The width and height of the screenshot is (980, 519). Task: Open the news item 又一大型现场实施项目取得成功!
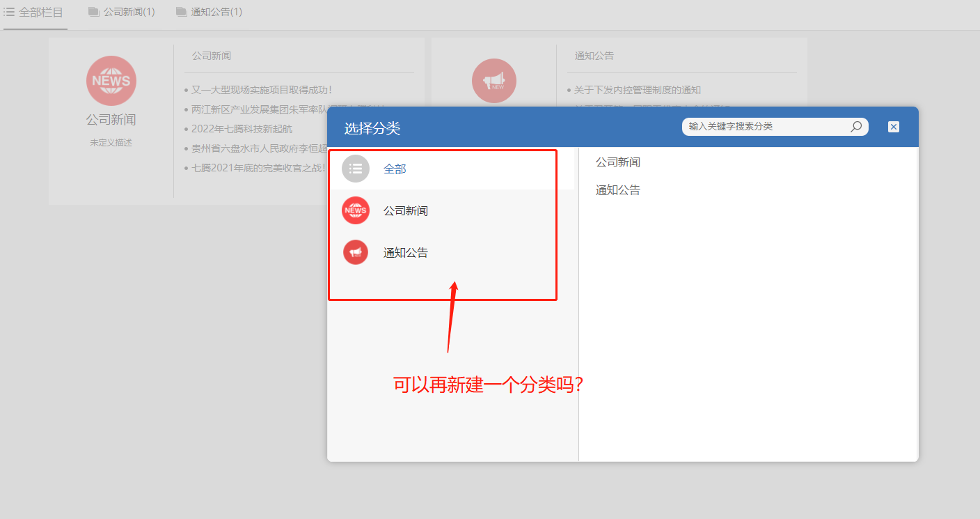point(262,90)
